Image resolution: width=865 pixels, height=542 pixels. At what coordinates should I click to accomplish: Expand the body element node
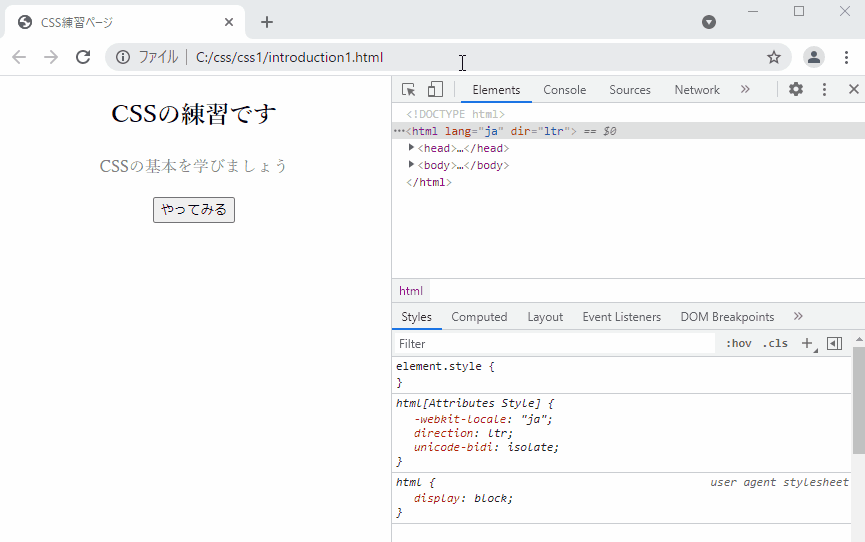pos(411,164)
